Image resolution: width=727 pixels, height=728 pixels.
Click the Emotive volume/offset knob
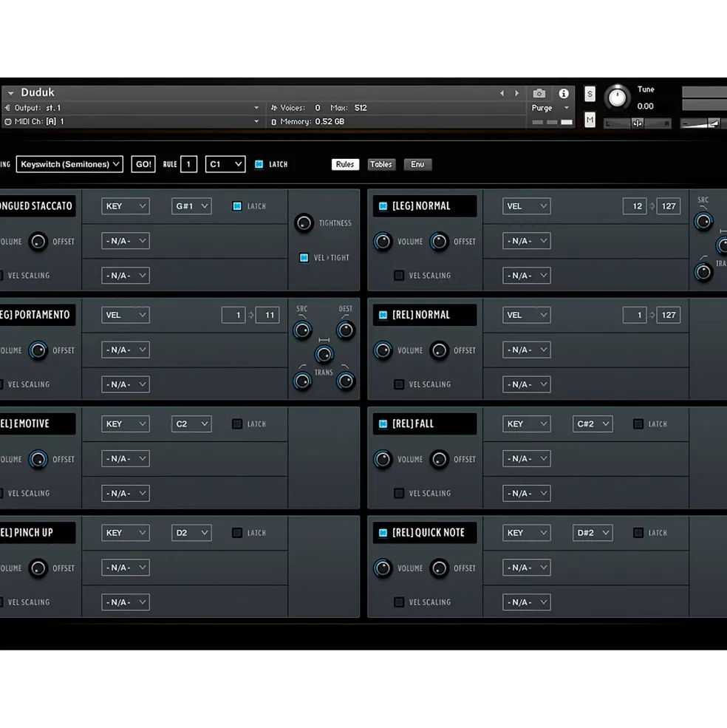pos(38,460)
